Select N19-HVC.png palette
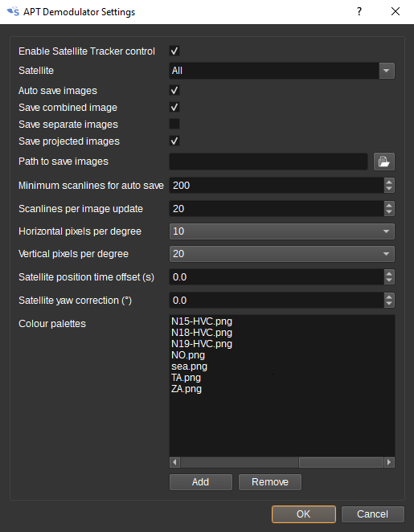Image resolution: width=414 pixels, height=532 pixels. (x=202, y=343)
